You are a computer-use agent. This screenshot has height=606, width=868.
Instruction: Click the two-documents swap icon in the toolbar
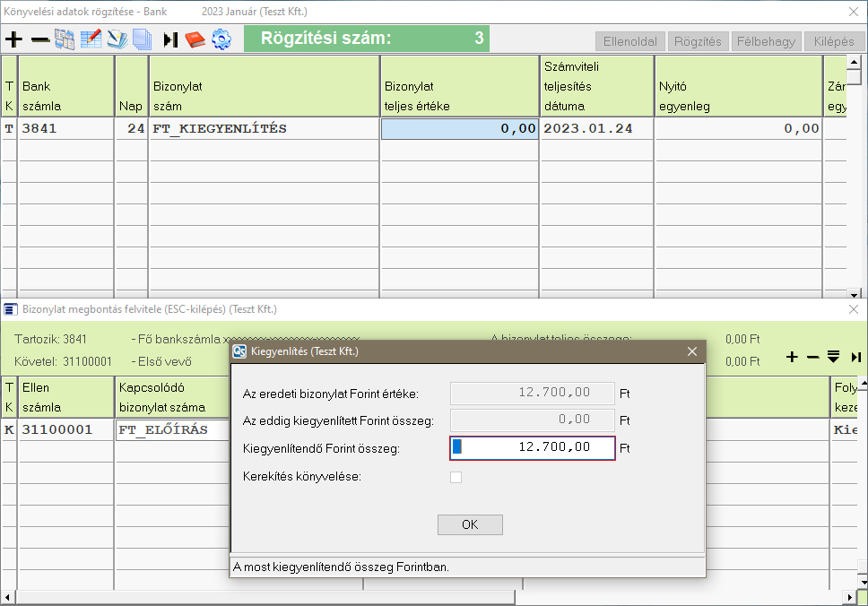tap(65, 39)
